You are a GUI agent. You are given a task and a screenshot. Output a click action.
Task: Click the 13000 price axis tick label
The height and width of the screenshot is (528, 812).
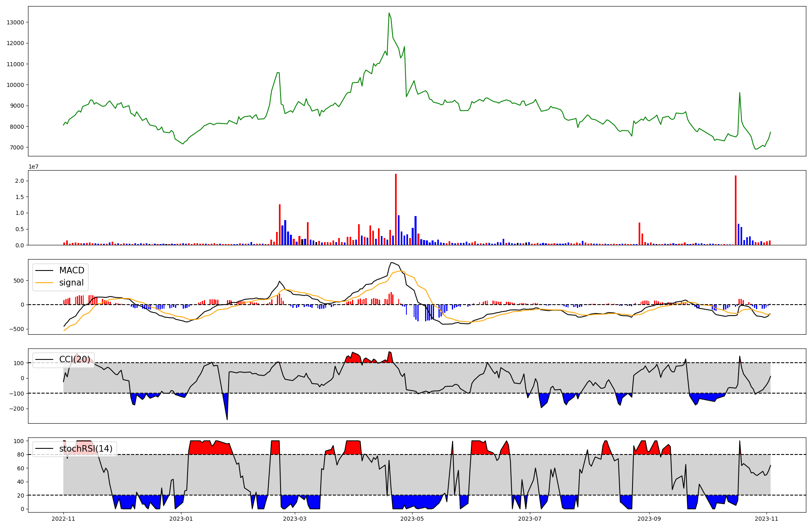coord(15,22)
